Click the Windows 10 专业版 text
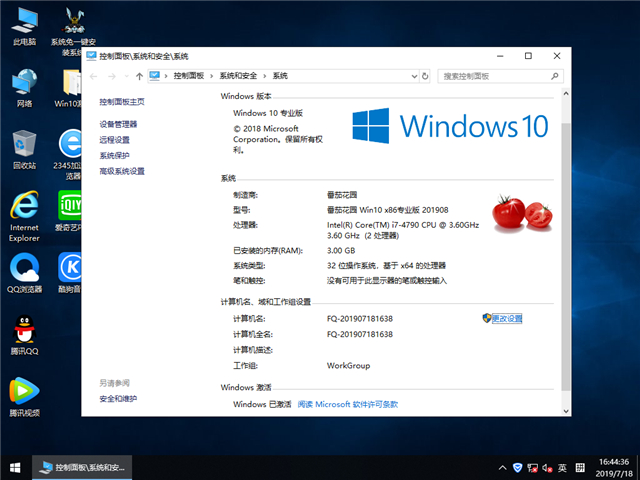The width and height of the screenshot is (640, 480). click(x=268, y=113)
